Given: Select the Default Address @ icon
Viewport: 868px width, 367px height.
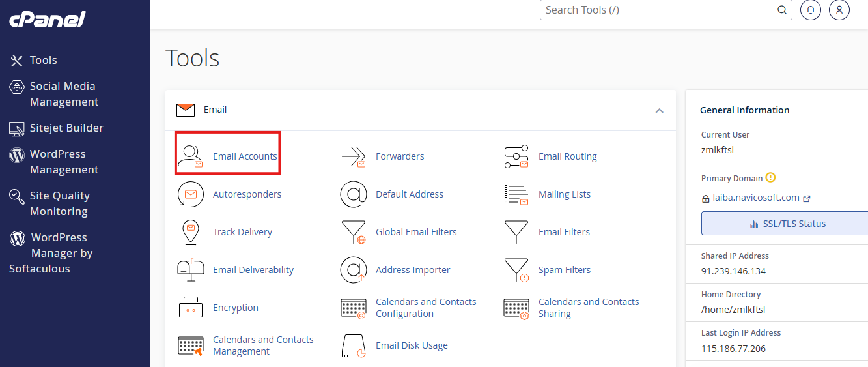Looking at the screenshot, I should 354,194.
